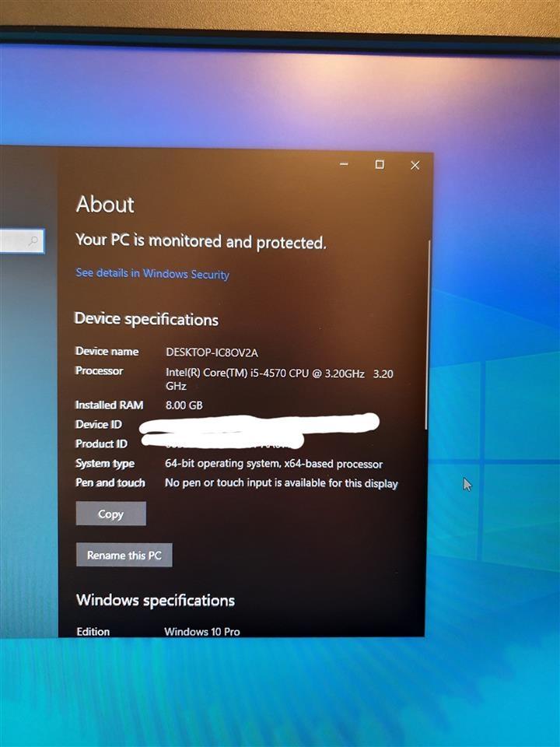
Task: Click the Windows specifications heading
Action: [156, 600]
